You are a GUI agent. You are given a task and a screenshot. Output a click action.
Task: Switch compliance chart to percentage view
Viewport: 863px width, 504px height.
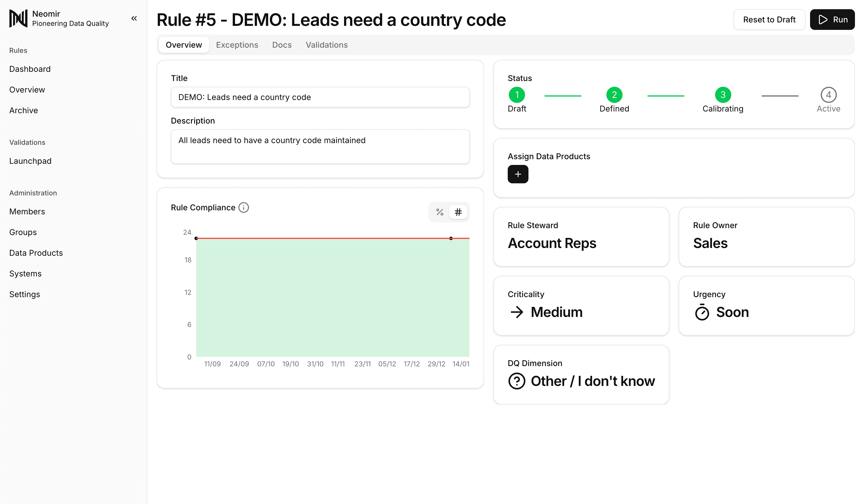pyautogui.click(x=439, y=212)
